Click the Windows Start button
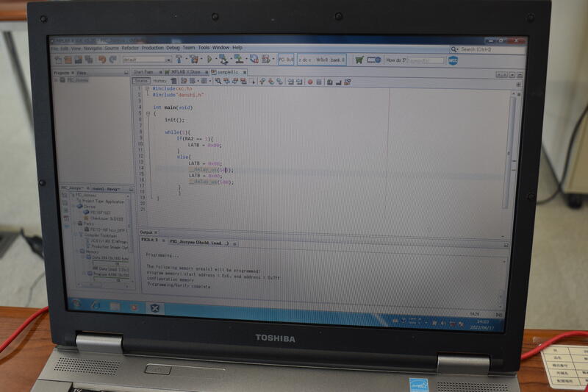588x392 pixels. point(76,303)
